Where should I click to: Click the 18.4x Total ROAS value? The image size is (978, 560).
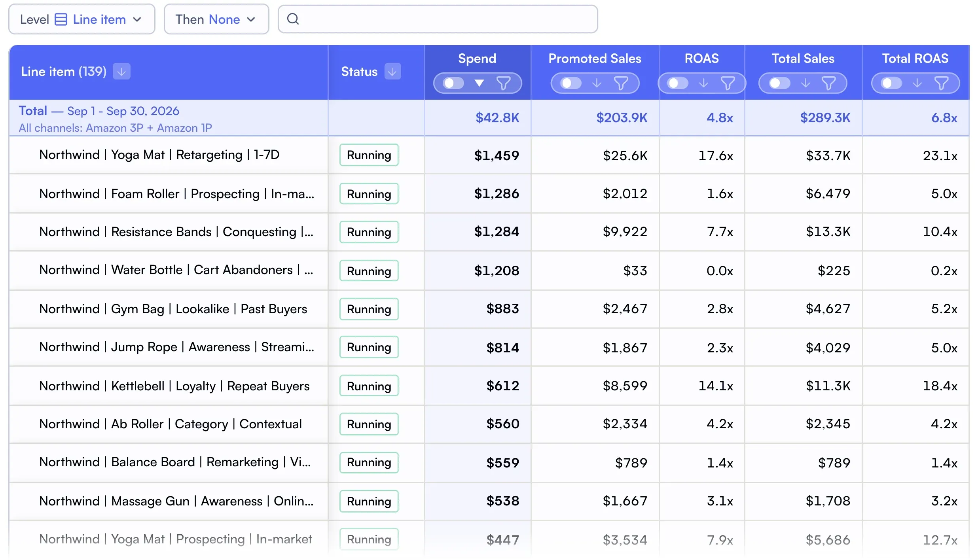940,386
